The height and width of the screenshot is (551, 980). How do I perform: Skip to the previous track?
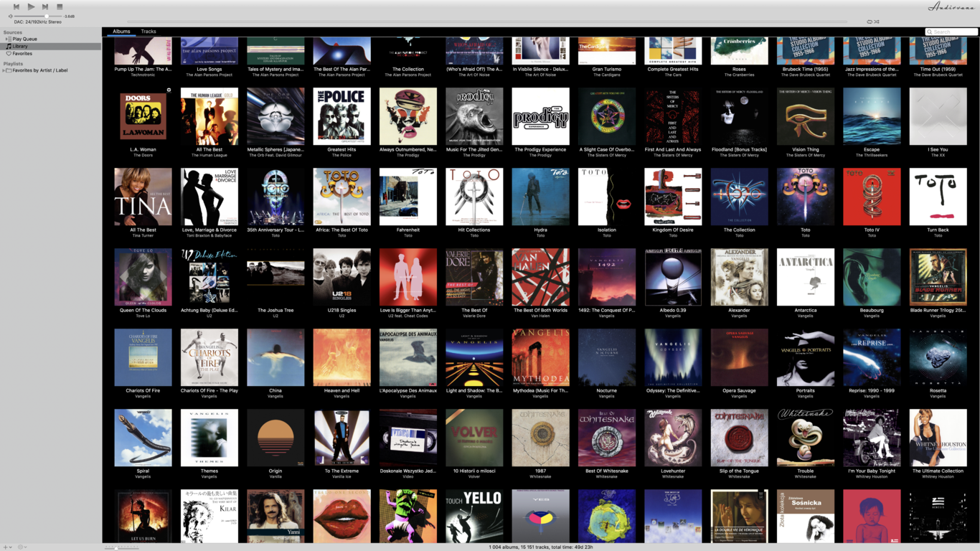pos(17,6)
